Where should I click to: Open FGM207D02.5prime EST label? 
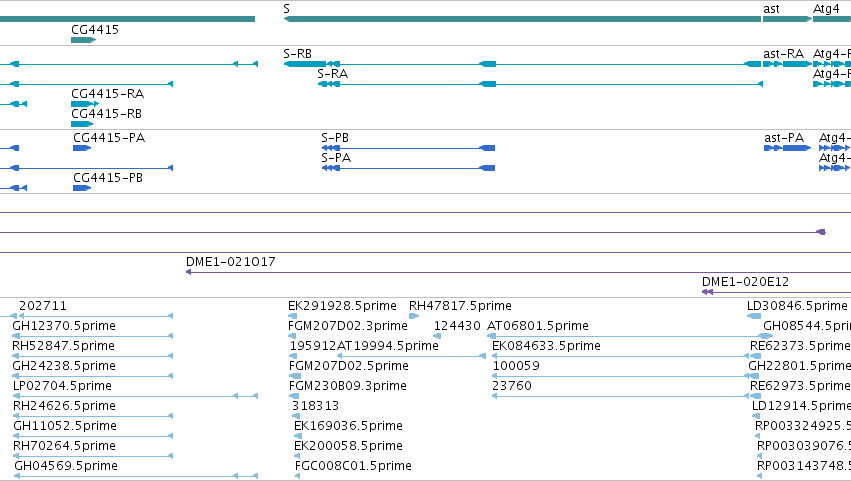pos(348,366)
